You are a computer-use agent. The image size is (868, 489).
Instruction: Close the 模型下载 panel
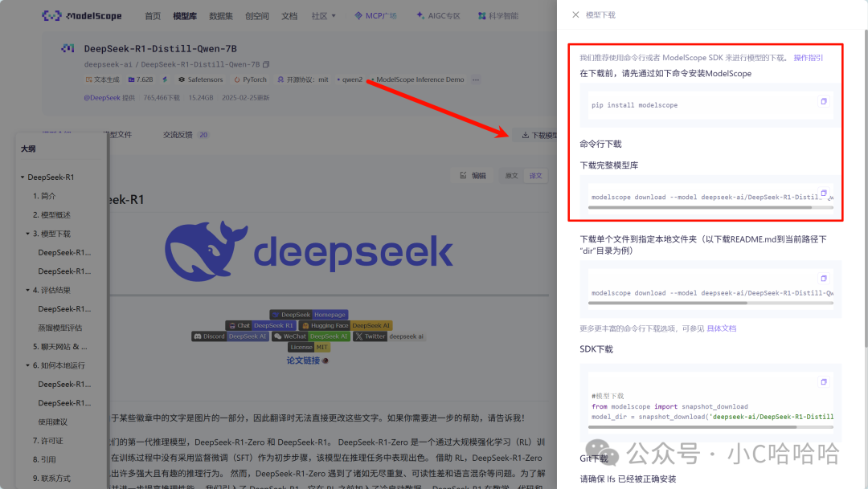click(575, 15)
